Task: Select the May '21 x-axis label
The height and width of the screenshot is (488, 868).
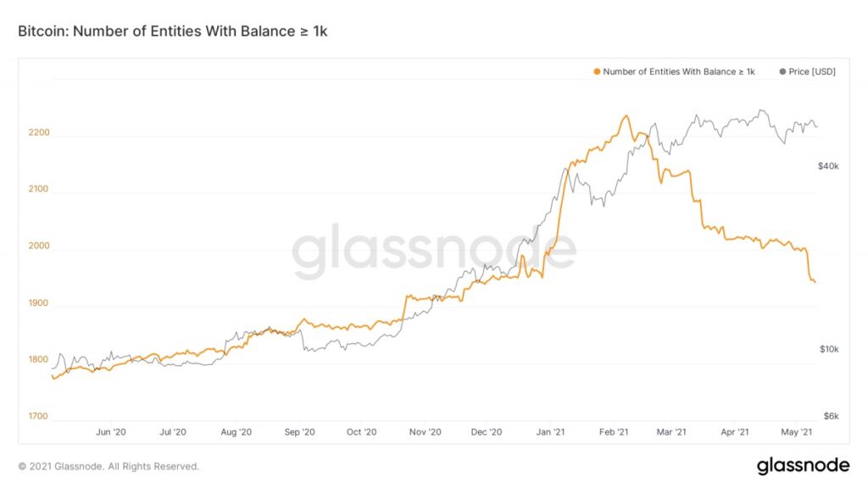Action: [798, 432]
